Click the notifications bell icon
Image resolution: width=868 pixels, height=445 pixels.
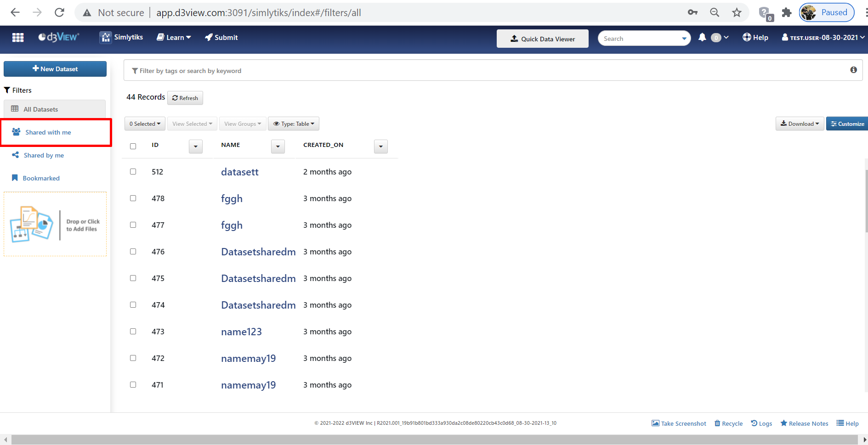point(702,38)
